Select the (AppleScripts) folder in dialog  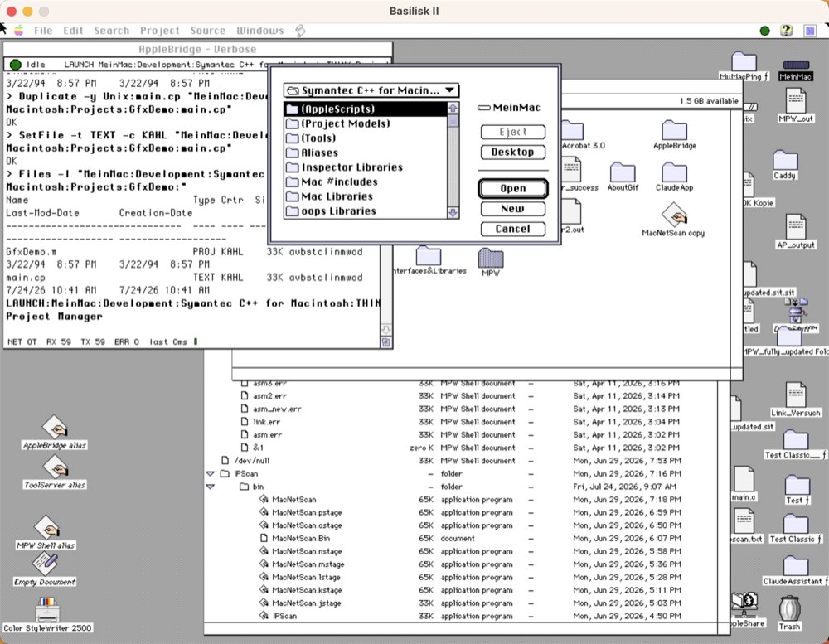point(366,109)
